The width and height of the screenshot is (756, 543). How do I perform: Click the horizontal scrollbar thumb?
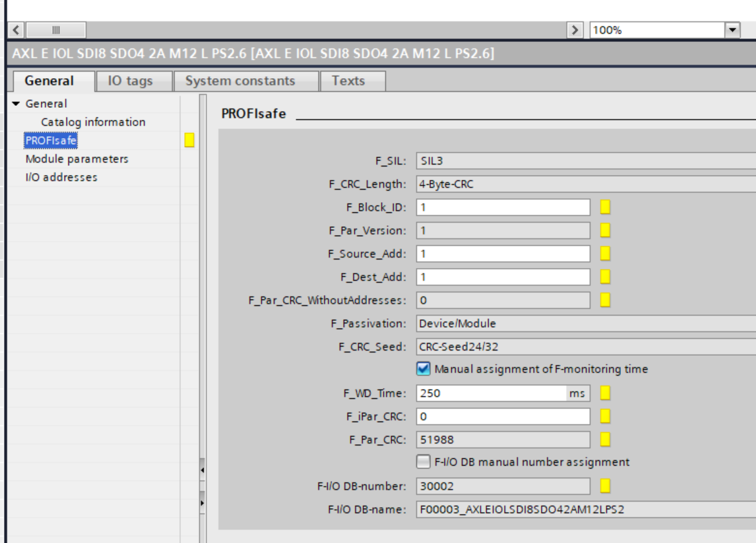tap(56, 30)
